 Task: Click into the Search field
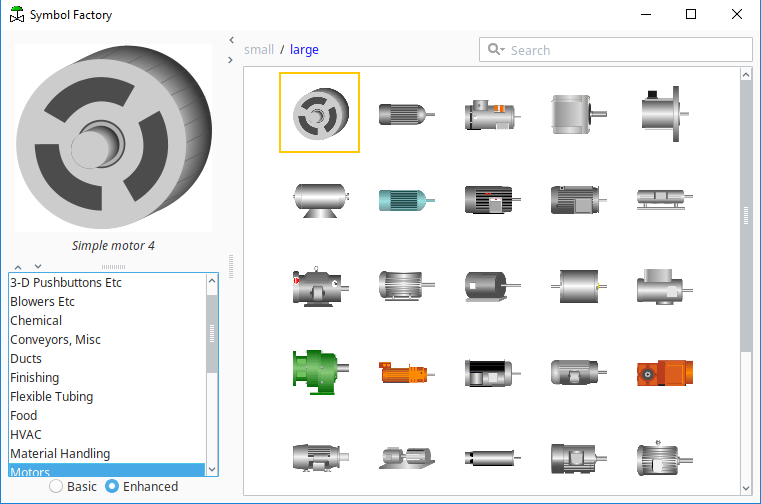click(616, 50)
